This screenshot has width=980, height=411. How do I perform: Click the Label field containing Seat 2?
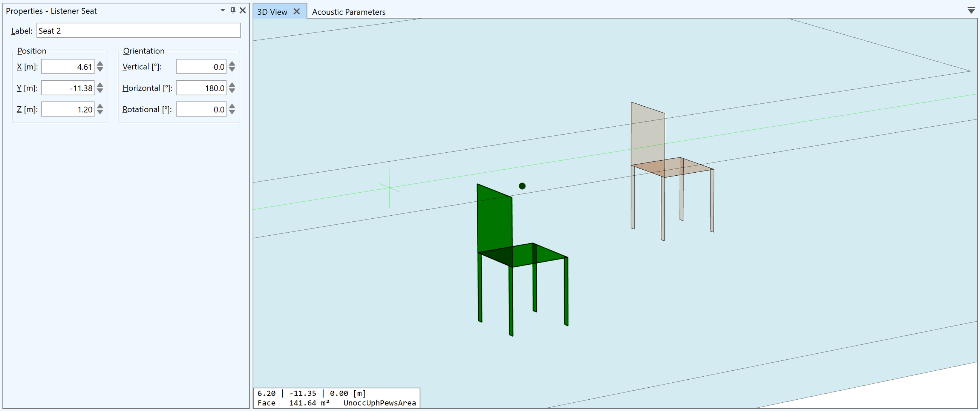click(138, 31)
